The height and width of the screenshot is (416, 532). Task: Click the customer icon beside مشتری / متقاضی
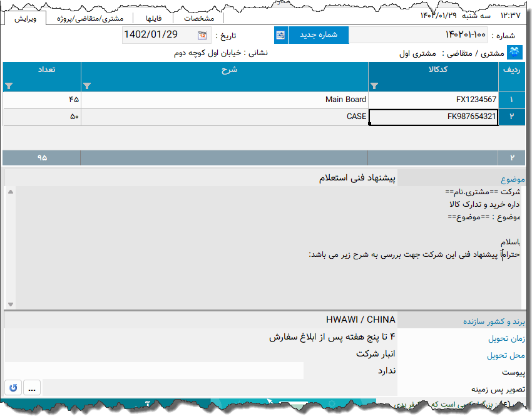(x=513, y=52)
